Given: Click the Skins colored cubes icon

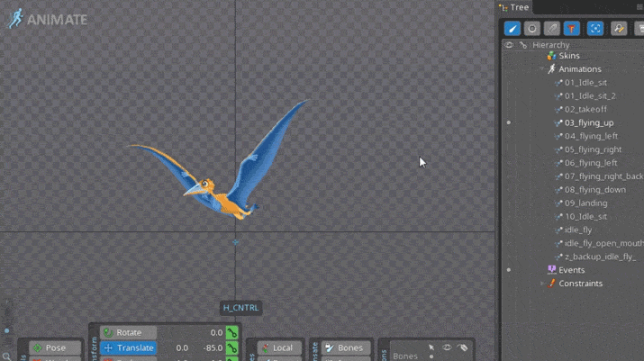Looking at the screenshot, I should pos(551,56).
